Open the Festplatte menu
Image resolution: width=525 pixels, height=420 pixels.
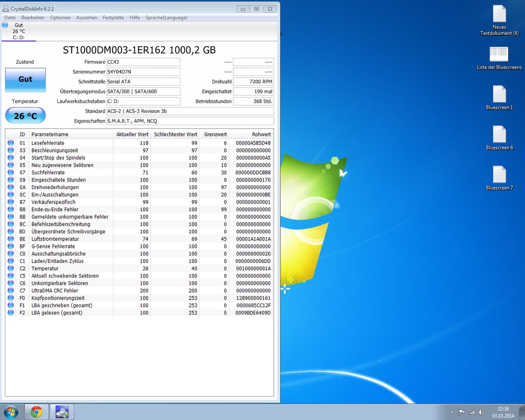(113, 18)
